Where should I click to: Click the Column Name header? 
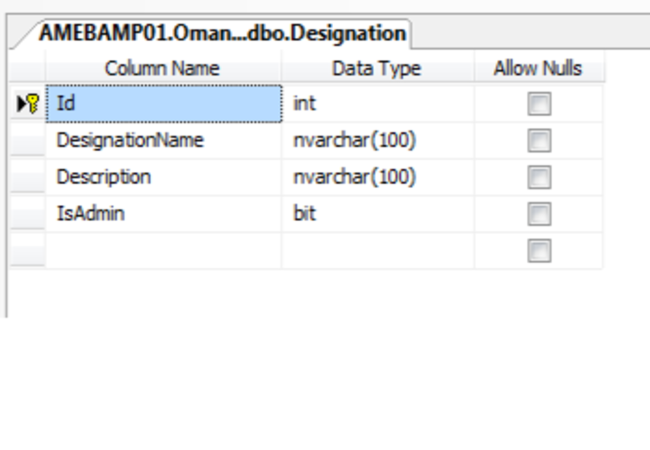coord(162,69)
